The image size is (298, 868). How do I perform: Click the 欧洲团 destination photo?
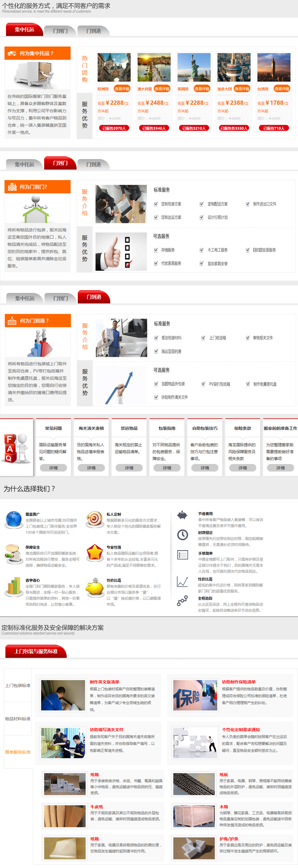click(x=114, y=68)
